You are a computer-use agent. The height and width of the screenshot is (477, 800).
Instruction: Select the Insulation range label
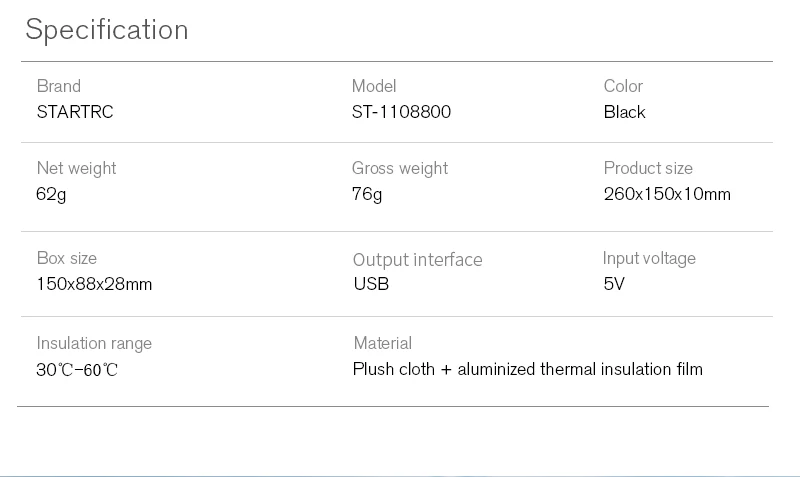(94, 344)
